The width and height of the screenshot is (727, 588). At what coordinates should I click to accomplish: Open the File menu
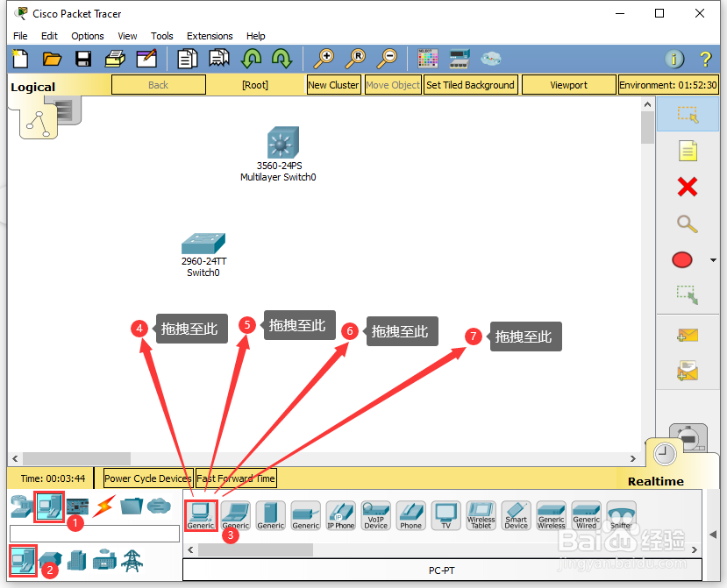point(20,36)
